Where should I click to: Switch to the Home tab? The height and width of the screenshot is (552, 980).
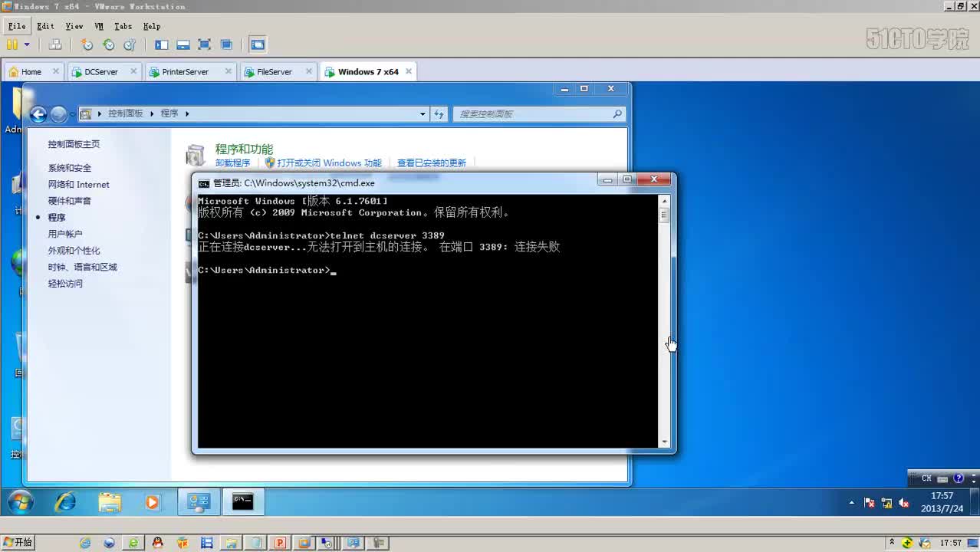point(31,72)
